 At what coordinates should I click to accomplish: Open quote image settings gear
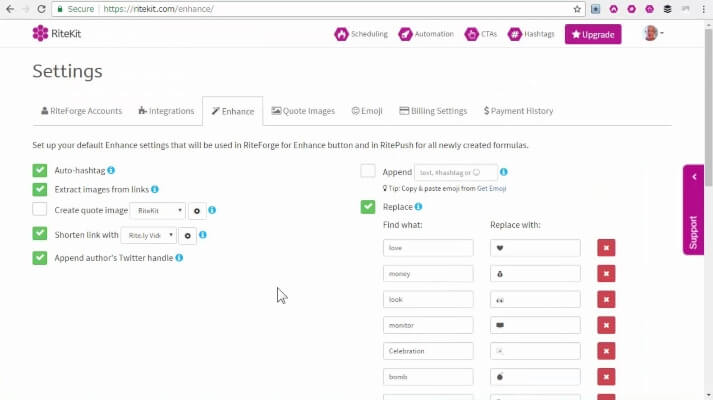pos(197,211)
